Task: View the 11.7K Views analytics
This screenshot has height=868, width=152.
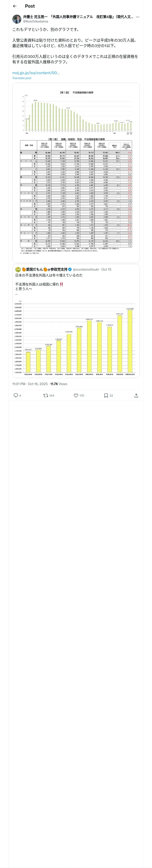Action: (x=59, y=384)
